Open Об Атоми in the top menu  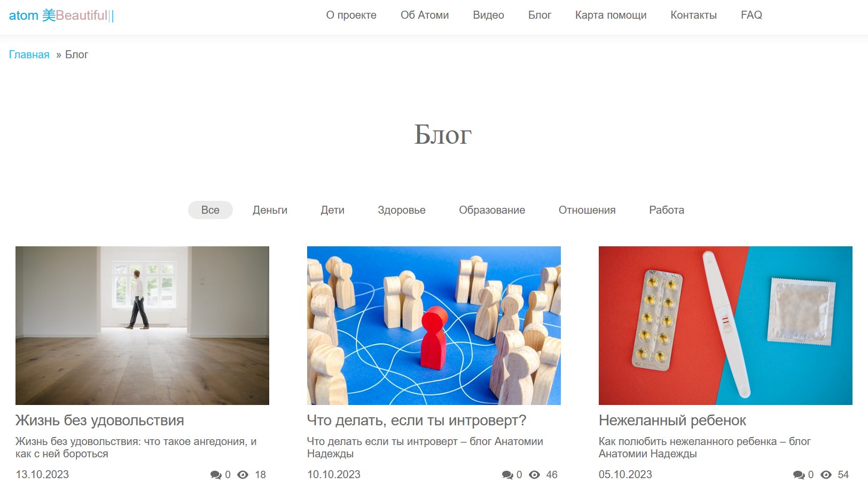425,15
